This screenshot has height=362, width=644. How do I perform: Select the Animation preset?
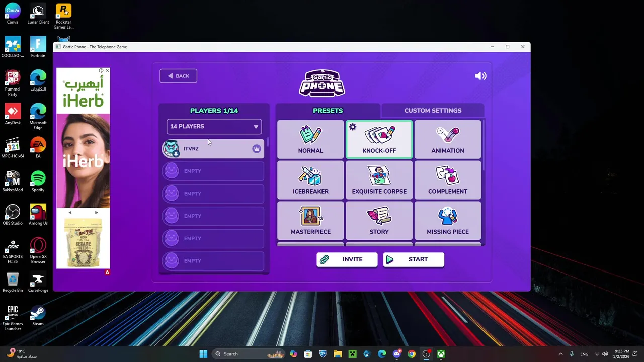(x=447, y=139)
